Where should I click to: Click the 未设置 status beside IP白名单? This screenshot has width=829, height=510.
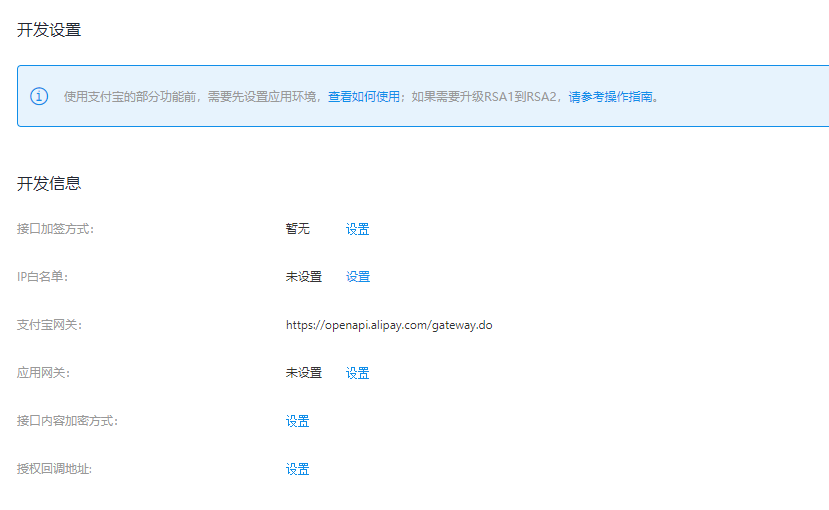click(304, 276)
